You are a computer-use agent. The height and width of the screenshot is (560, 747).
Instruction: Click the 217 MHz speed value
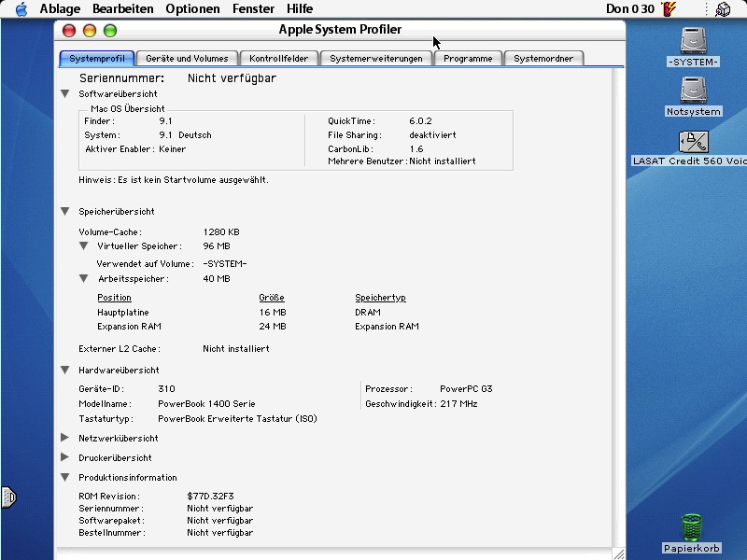458,404
